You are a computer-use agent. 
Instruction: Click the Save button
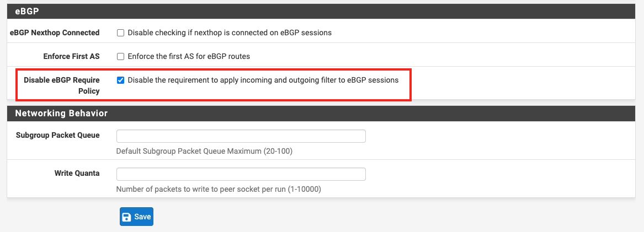click(x=136, y=217)
